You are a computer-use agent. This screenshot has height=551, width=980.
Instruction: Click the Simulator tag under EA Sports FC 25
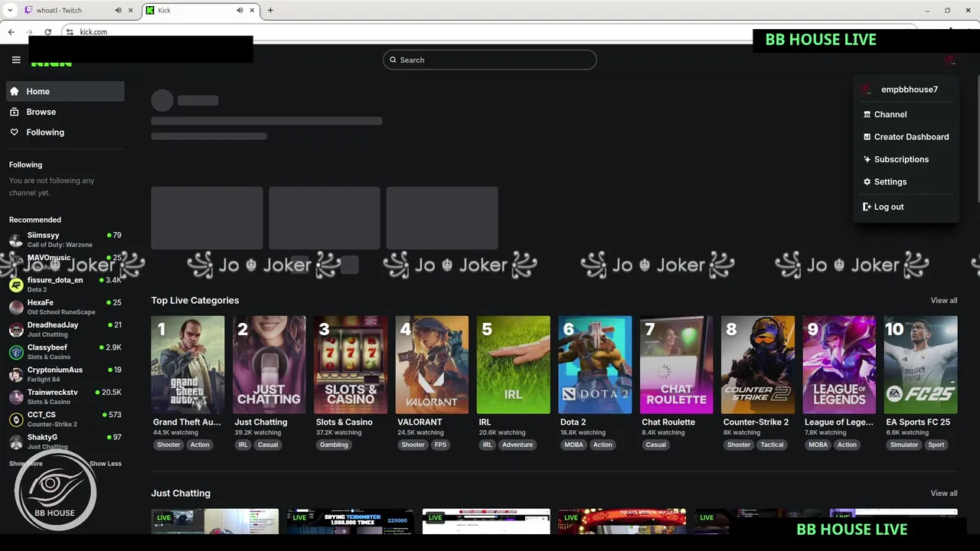(904, 445)
